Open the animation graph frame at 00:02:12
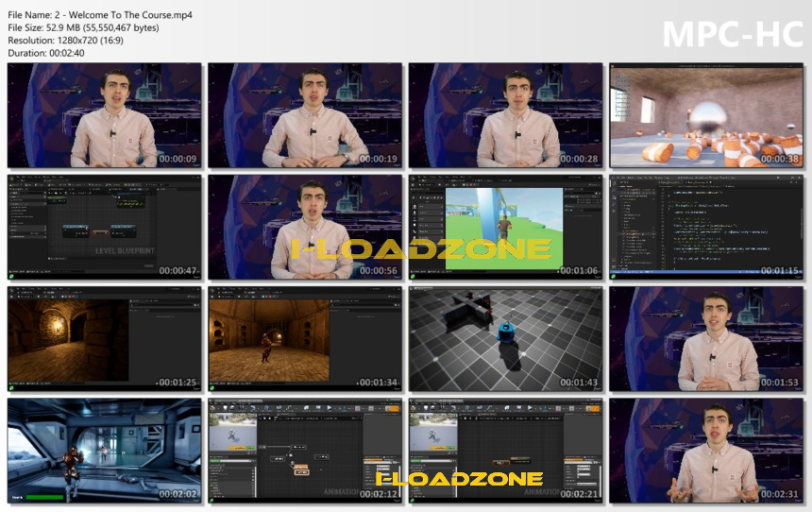The image size is (812, 512). click(305, 451)
